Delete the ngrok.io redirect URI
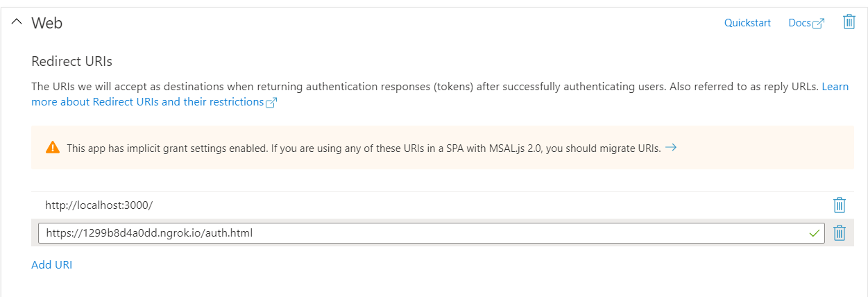Screen dimensions: 868x297 click(839, 233)
